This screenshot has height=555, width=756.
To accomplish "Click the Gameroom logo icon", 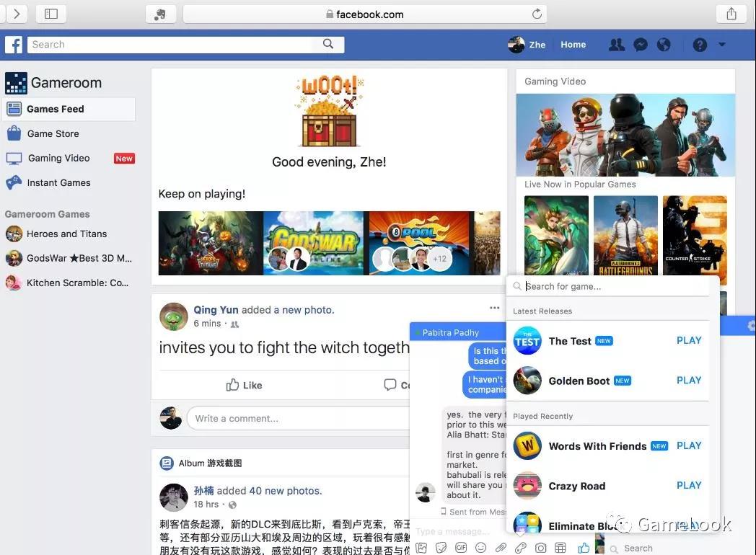I will 16,84.
